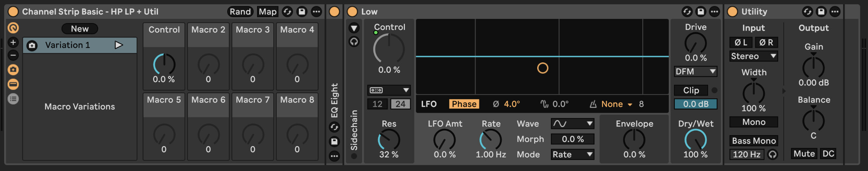The width and height of the screenshot is (868, 171).
Task: Click the Macro 3 knob
Action: click(253, 64)
